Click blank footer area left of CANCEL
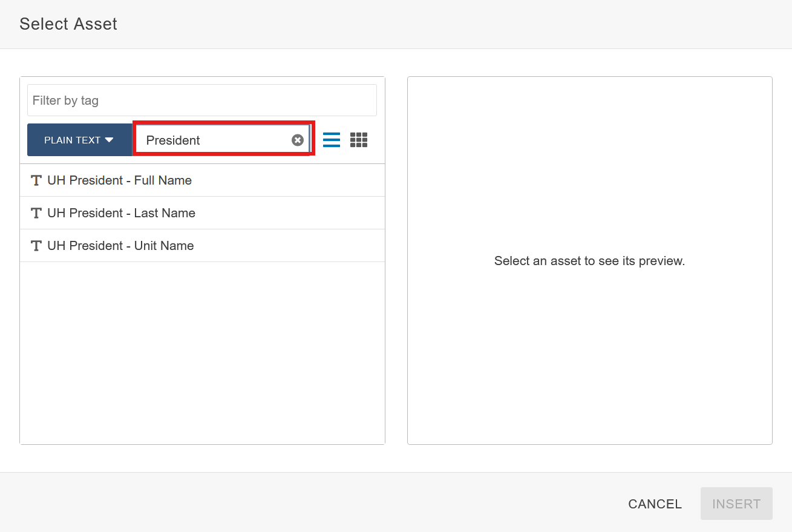 [303, 503]
